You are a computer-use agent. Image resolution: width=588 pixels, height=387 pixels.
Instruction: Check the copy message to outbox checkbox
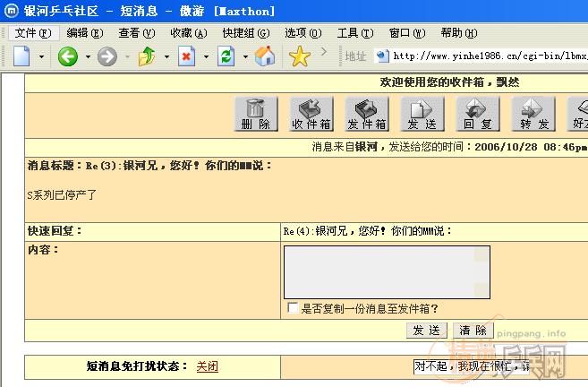click(293, 308)
